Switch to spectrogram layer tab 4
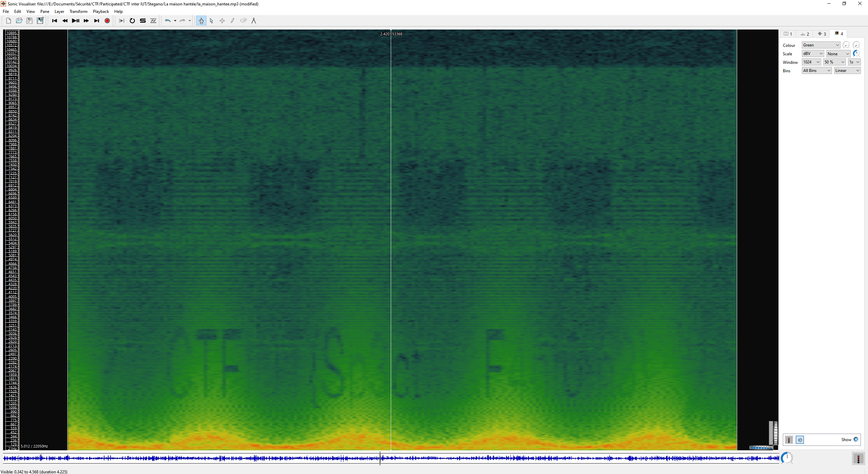This screenshot has height=474, width=868. pyautogui.click(x=838, y=34)
